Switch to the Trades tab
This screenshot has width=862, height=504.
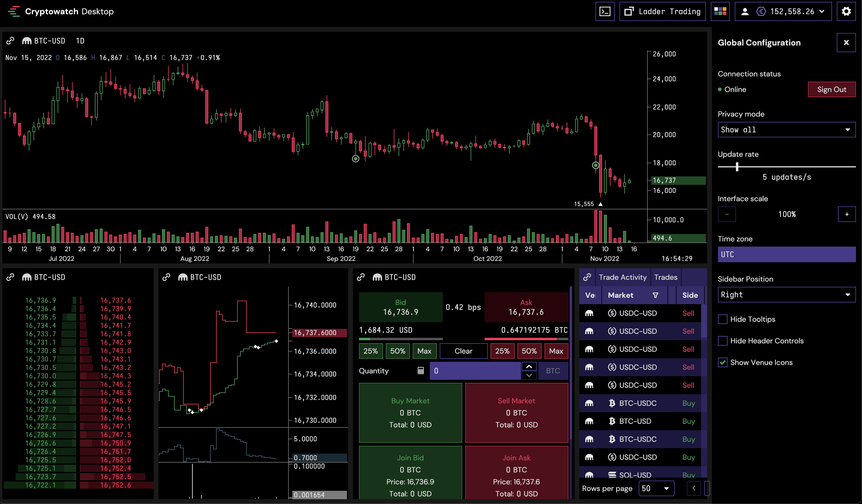[665, 277]
